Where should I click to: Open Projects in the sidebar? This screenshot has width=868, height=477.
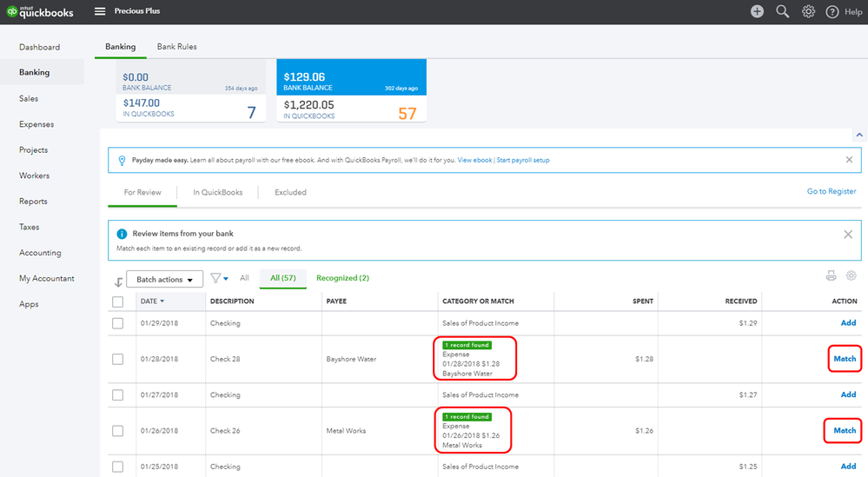33,150
